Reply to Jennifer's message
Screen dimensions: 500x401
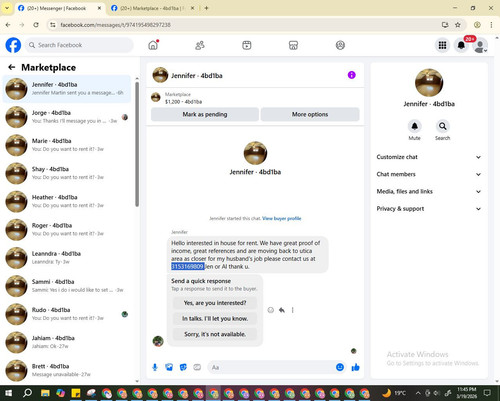(x=282, y=310)
